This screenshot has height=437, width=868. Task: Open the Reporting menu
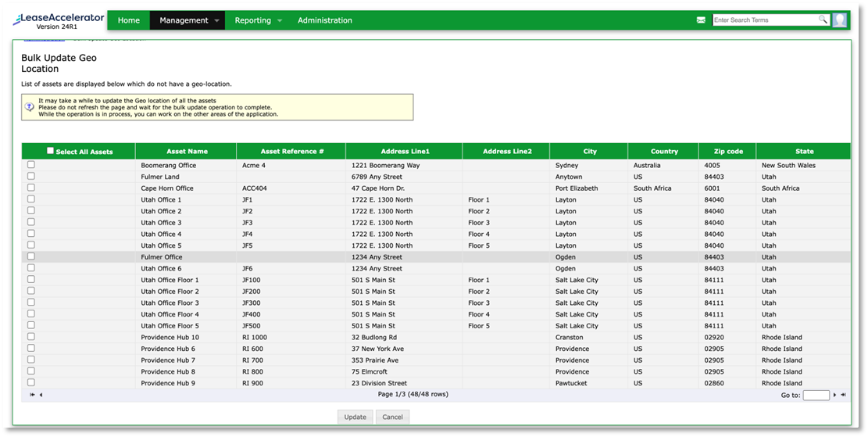[x=253, y=20]
